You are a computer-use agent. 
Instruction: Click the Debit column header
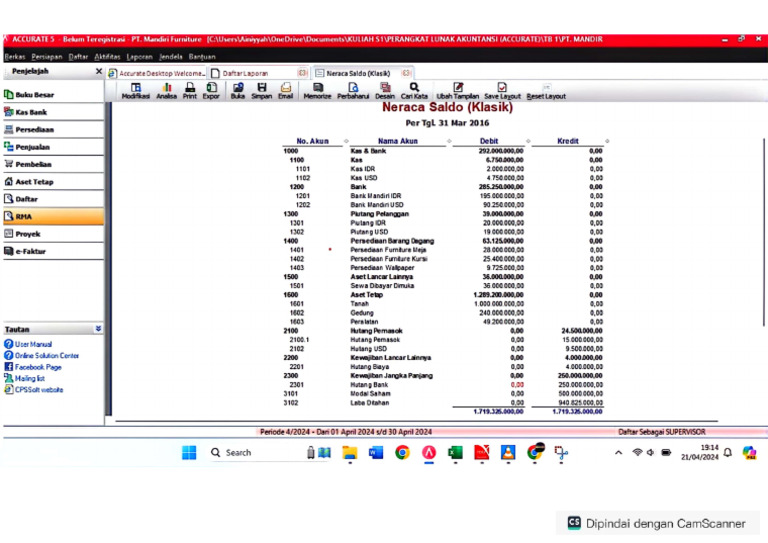489,141
